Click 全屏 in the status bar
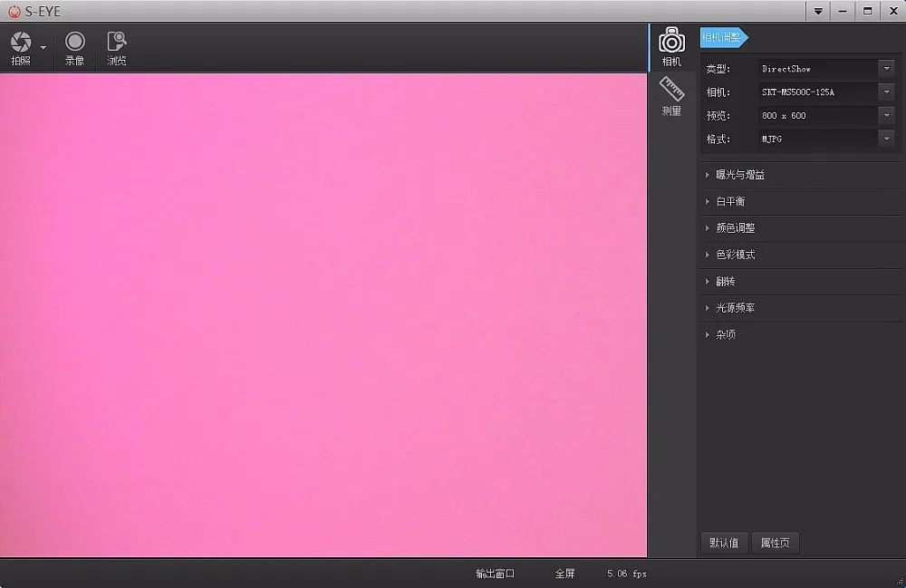906x588 pixels. [x=564, y=574]
